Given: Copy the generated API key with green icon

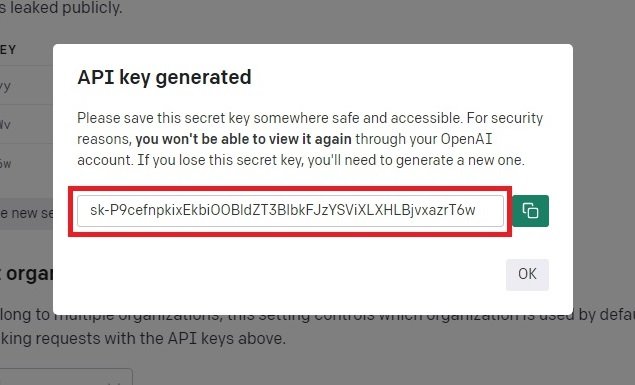Looking at the screenshot, I should [x=531, y=211].
